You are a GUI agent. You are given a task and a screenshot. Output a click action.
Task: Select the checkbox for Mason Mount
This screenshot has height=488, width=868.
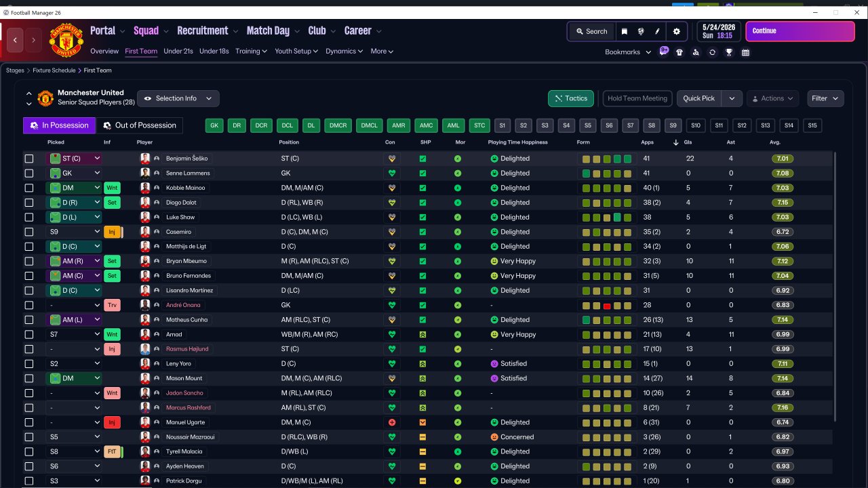29,378
